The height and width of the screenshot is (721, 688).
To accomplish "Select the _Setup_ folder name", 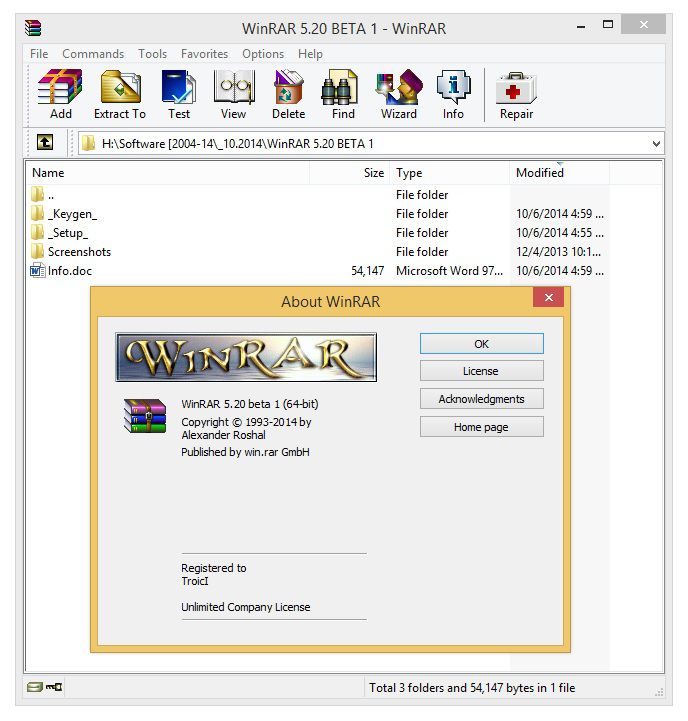I will tap(68, 233).
